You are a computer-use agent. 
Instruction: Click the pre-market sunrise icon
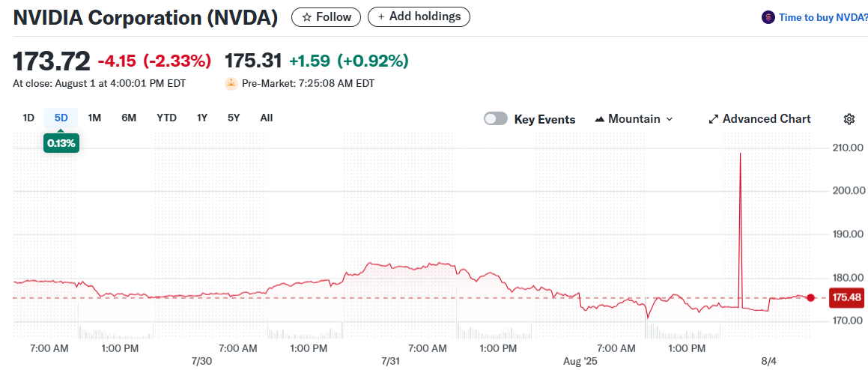231,84
